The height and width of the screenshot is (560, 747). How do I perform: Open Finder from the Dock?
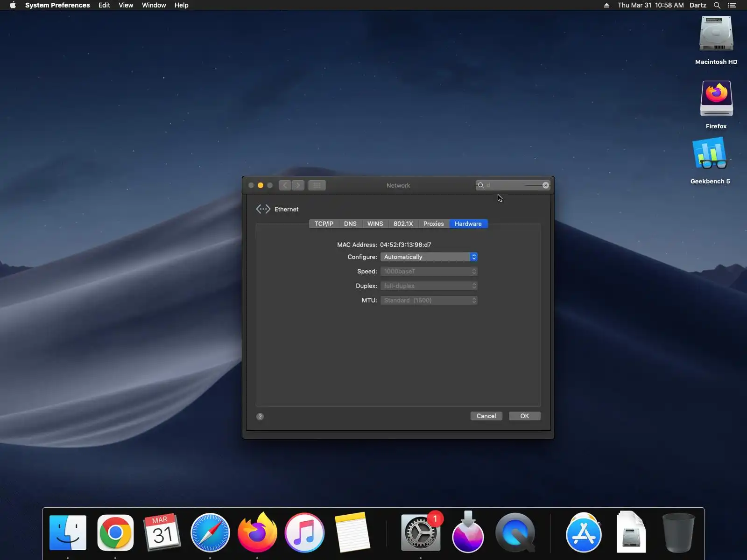(x=68, y=533)
